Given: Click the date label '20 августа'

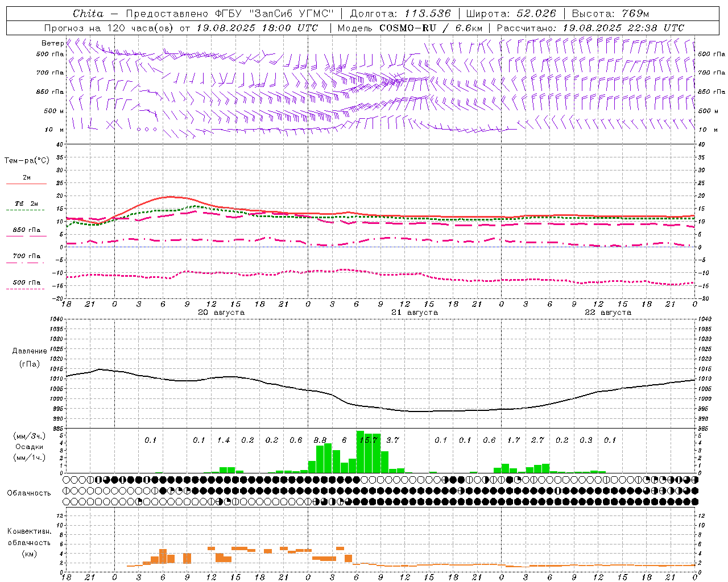Looking at the screenshot, I should (221, 313).
